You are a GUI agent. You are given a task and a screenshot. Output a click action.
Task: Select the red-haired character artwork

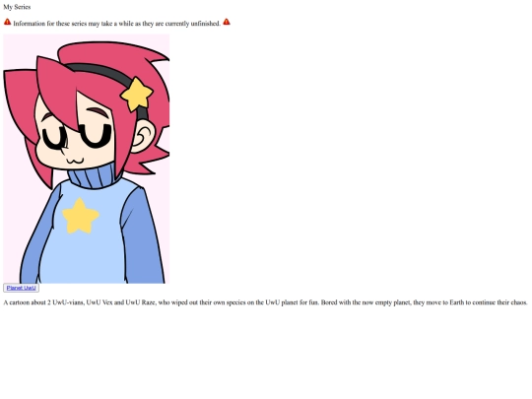pyautogui.click(x=86, y=159)
